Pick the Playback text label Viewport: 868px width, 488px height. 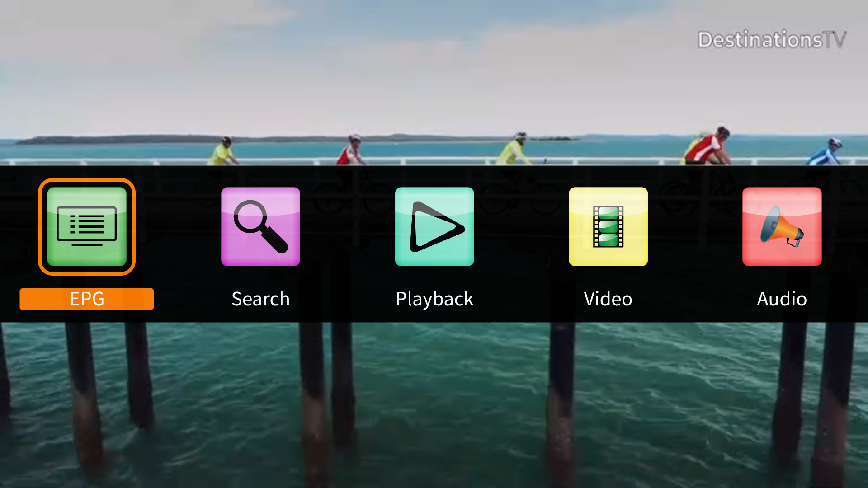(x=434, y=299)
